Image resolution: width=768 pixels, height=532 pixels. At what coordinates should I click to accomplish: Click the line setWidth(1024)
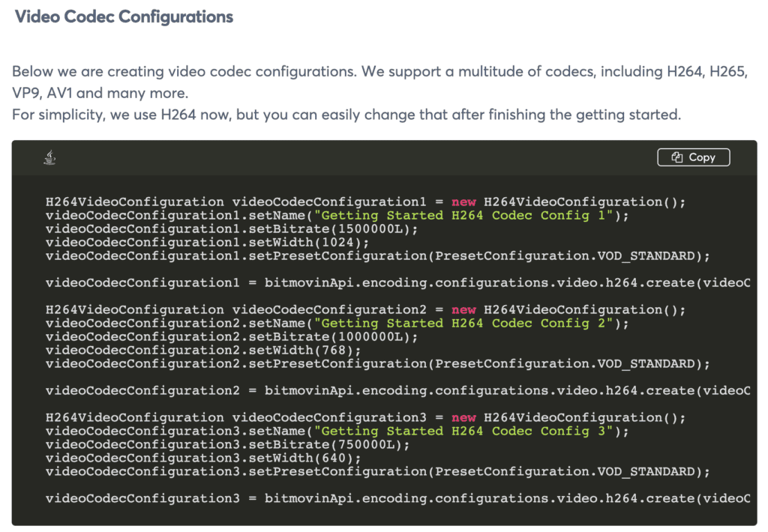207,243
